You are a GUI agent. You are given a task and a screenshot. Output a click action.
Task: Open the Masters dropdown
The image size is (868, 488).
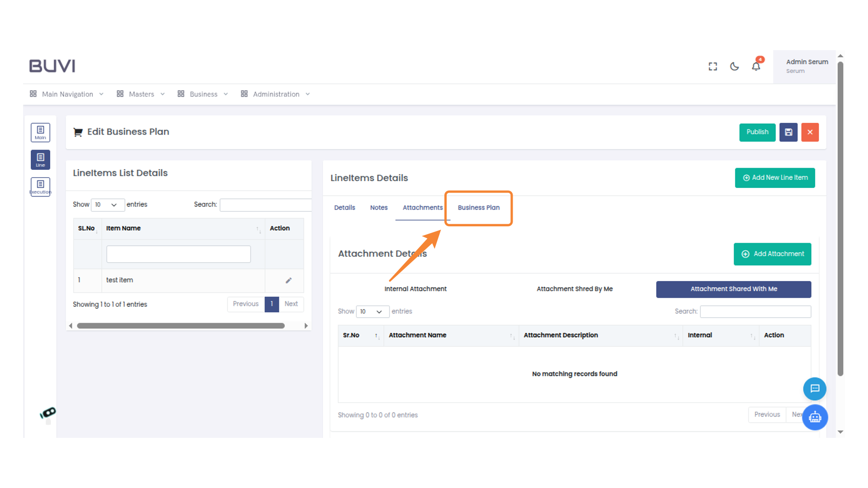click(x=141, y=94)
